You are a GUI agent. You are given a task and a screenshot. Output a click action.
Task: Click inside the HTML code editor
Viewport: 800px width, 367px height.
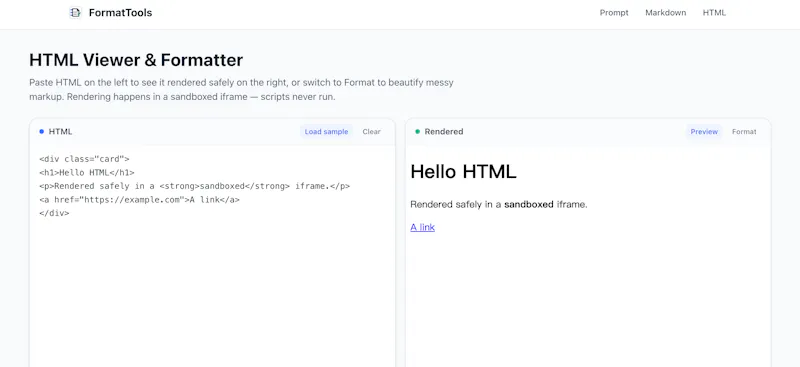pyautogui.click(x=212, y=255)
